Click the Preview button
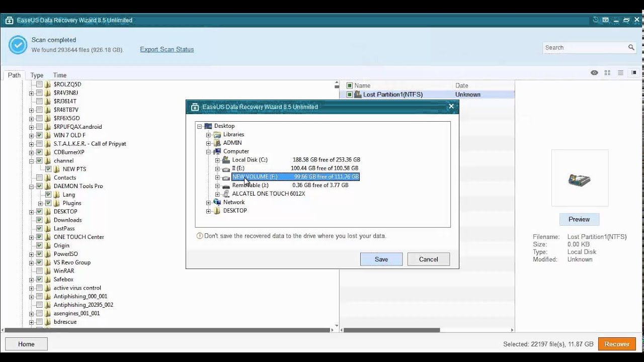This screenshot has height=362, width=644. click(579, 219)
